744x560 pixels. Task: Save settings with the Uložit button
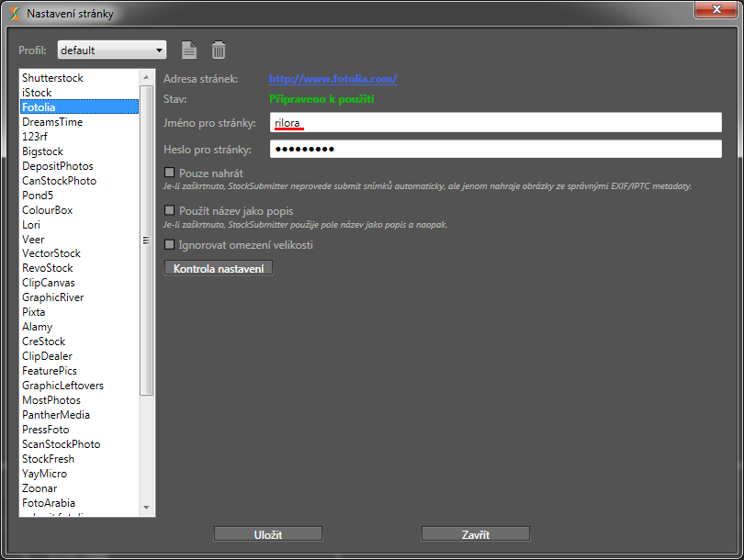pos(268,534)
